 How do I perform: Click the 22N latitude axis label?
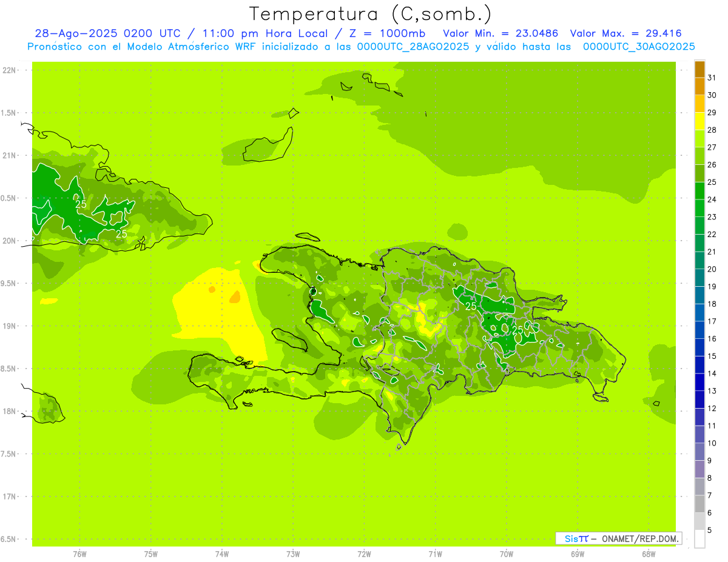point(9,70)
